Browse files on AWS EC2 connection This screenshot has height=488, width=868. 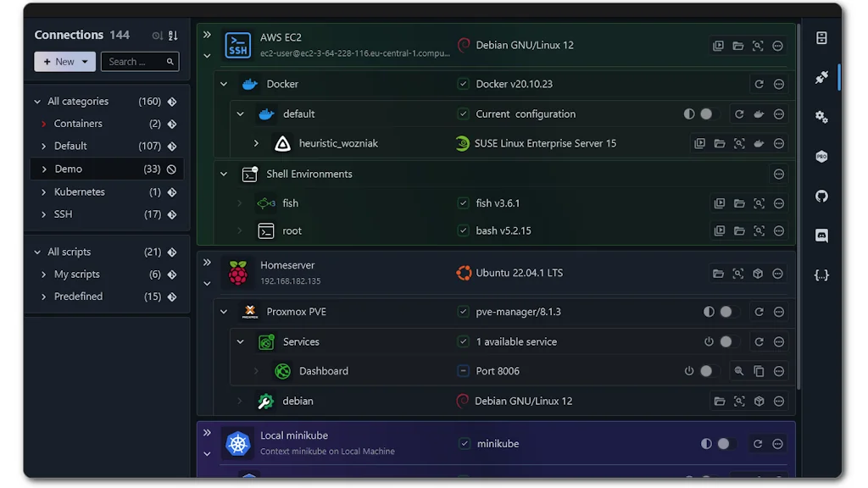738,46
